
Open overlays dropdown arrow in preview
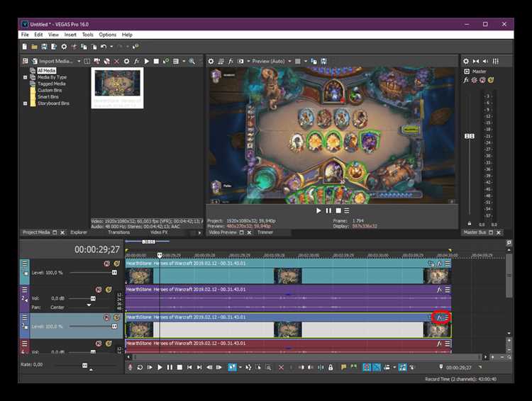pyautogui.click(x=305, y=62)
